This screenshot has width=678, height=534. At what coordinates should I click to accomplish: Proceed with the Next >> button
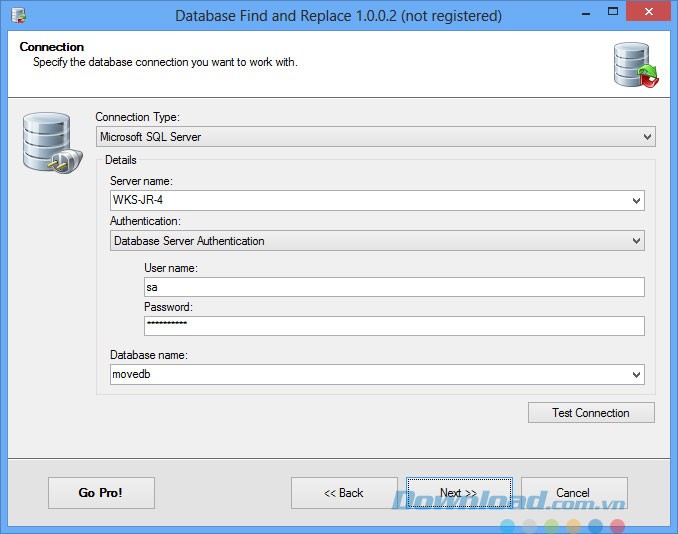pos(459,493)
